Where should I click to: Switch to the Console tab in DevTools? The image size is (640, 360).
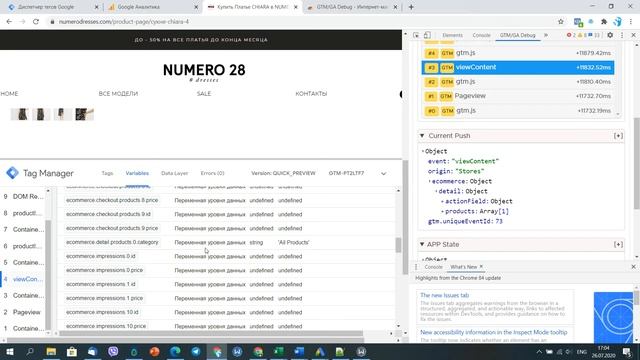point(481,36)
